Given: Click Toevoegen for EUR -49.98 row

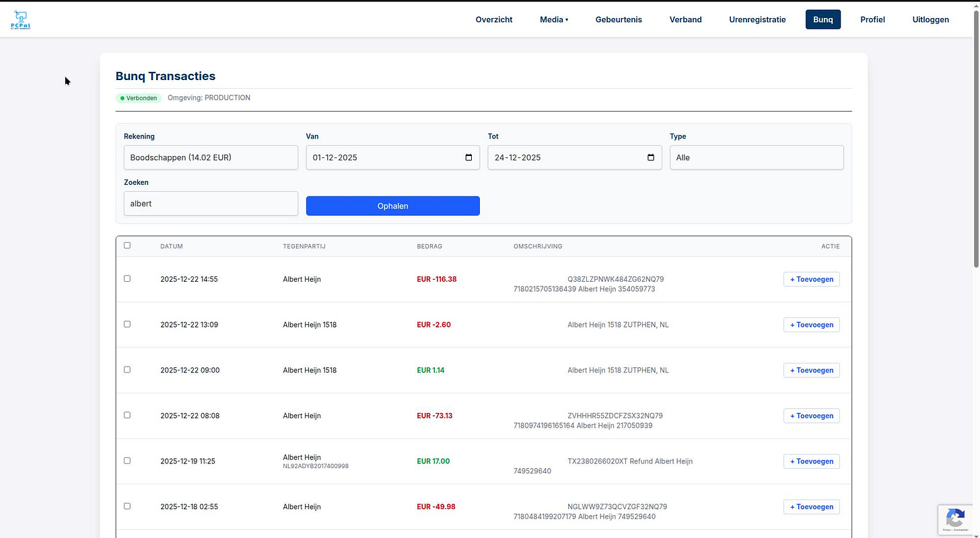Looking at the screenshot, I should pyautogui.click(x=812, y=506).
